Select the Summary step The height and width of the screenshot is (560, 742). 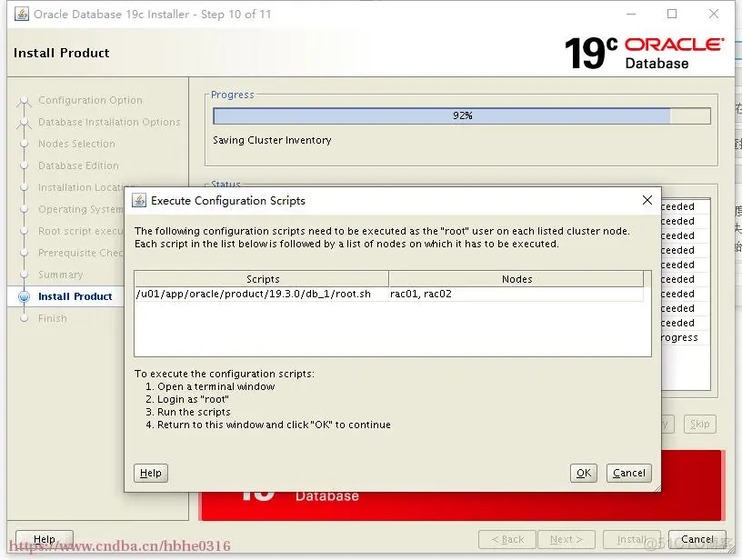tap(61, 275)
